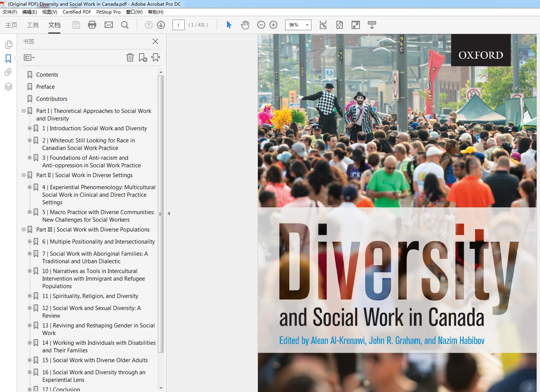Viewport: 540px width, 392px height.
Task: Click the page number input field
Action: [178, 25]
